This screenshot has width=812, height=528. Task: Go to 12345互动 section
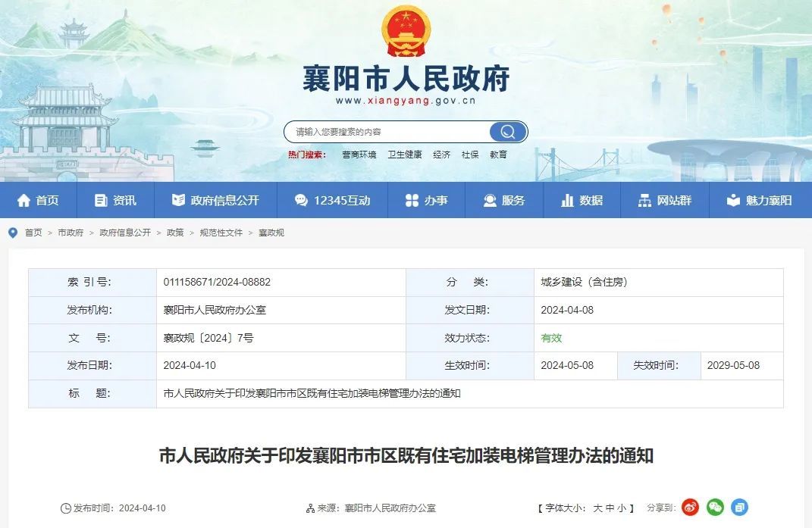tap(332, 201)
